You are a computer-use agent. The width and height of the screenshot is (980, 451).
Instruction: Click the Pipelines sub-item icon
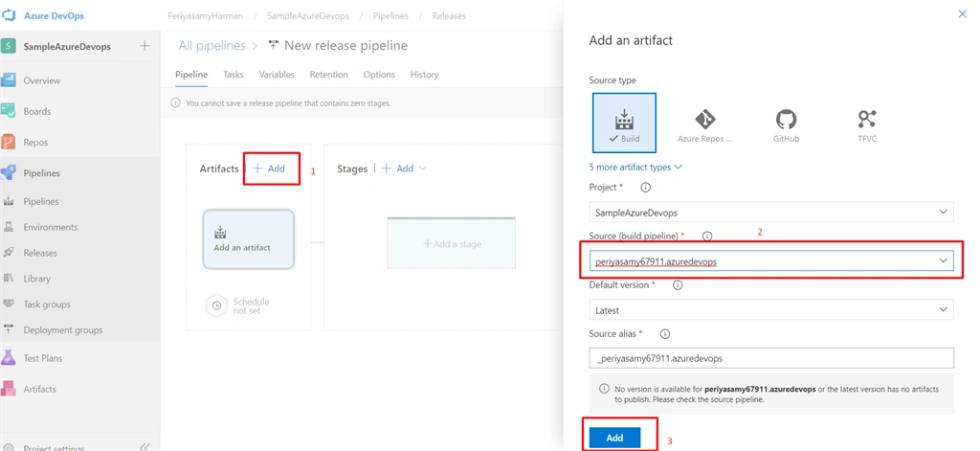[9, 201]
